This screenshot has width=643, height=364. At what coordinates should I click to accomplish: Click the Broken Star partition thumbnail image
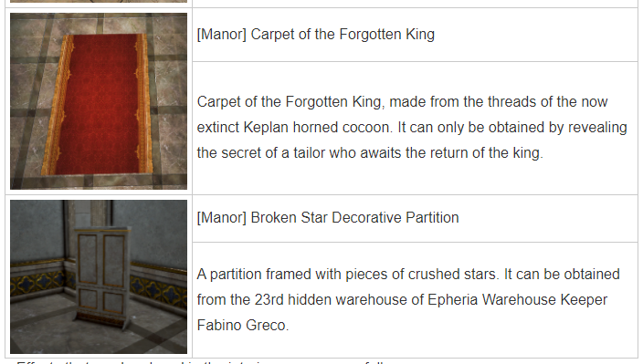click(x=99, y=276)
